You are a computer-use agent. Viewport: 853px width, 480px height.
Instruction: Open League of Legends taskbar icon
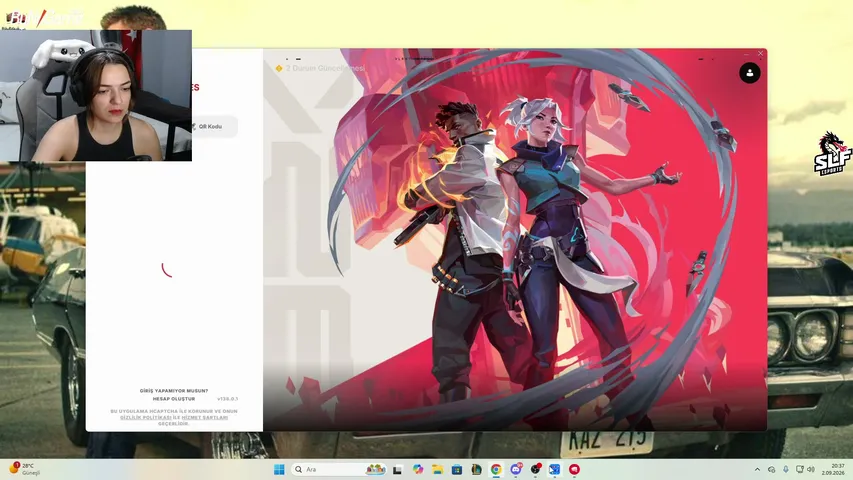477,469
